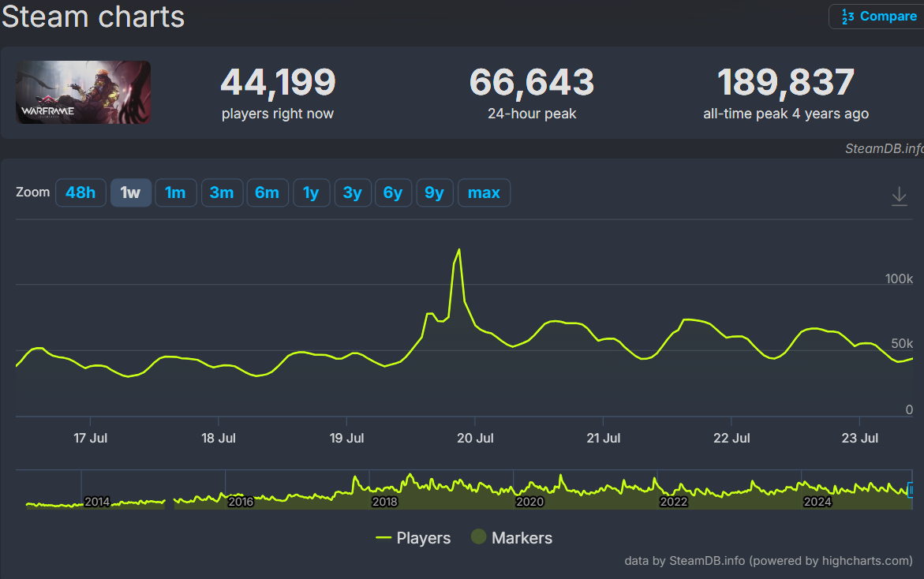Click the 44,199 players right now stat
924x579 pixels.
pos(278,83)
